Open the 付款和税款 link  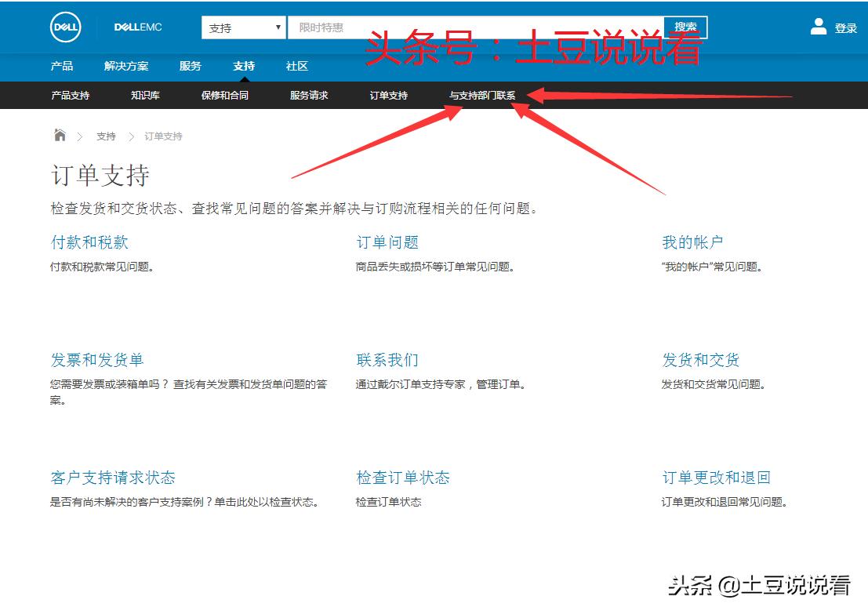point(89,242)
